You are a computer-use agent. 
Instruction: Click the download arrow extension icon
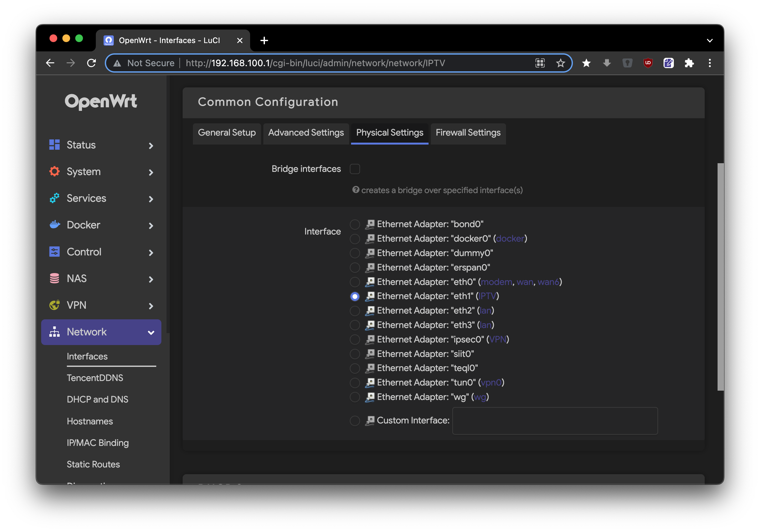[606, 63]
